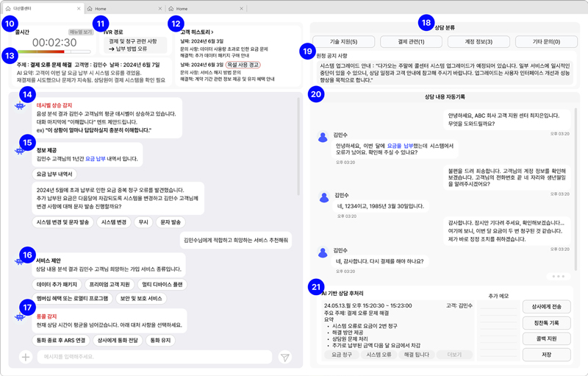This screenshot has width=588, height=376.
Task: Click 김민수's first avatar in 상담 내용 자동기록
Action: tap(323, 138)
